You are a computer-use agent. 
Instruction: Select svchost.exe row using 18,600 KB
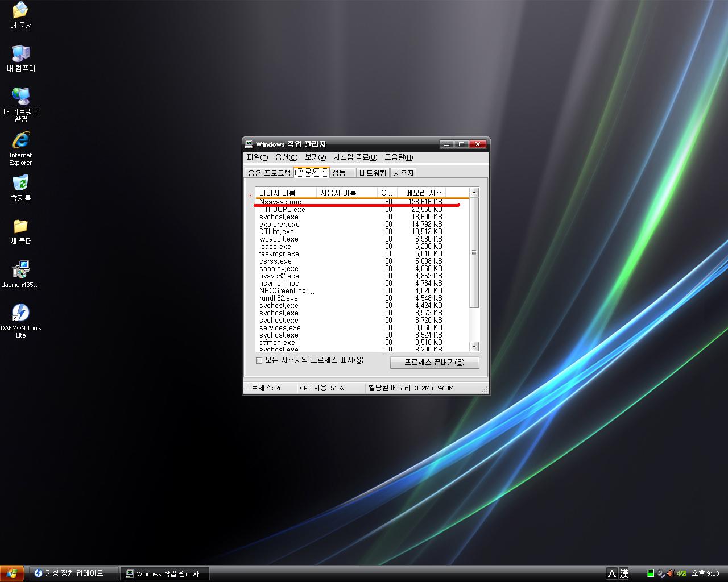pos(362,217)
